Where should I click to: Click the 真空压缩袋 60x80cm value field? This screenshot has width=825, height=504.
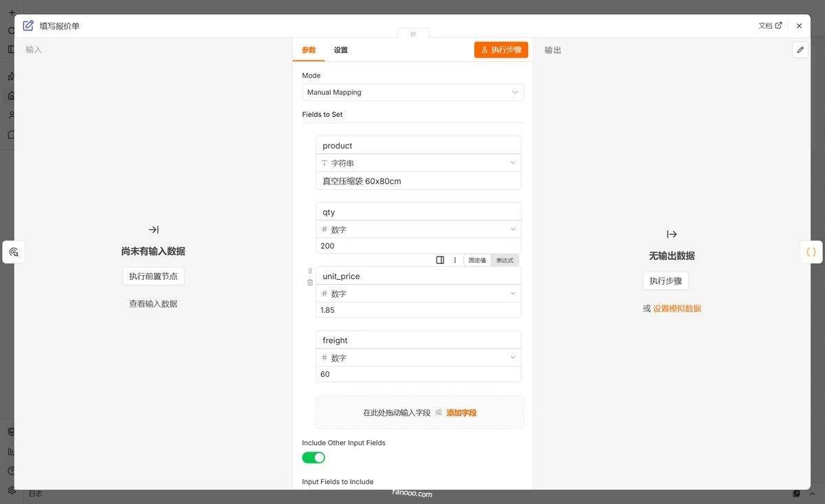(x=419, y=181)
